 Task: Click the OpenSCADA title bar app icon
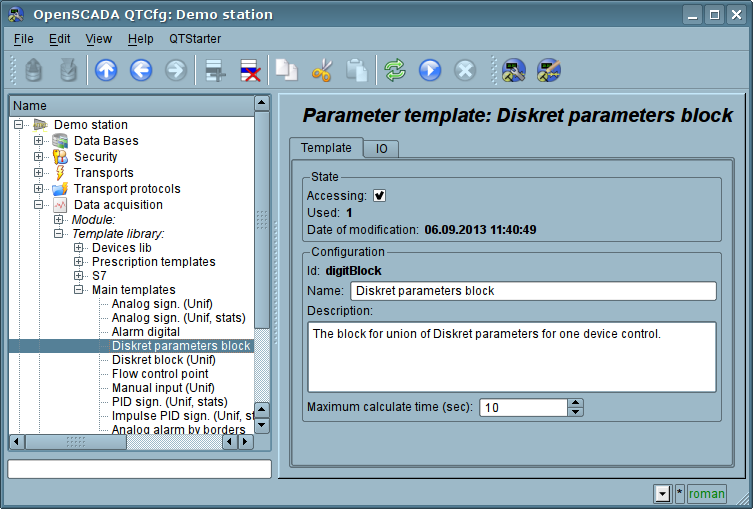[x=16, y=15]
